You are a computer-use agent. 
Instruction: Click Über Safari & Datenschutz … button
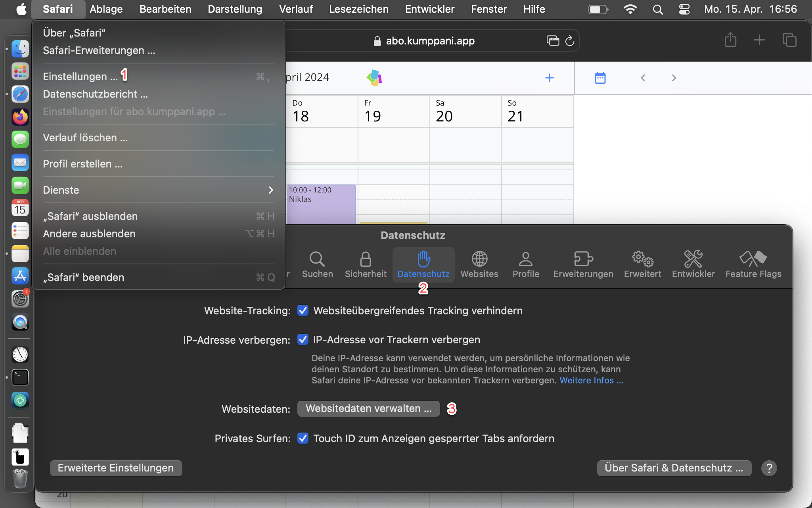click(x=674, y=468)
